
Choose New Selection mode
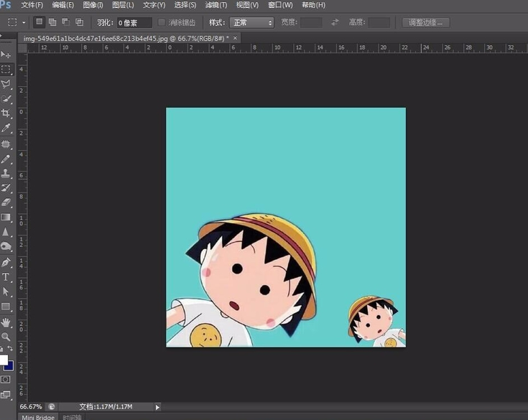click(x=40, y=22)
